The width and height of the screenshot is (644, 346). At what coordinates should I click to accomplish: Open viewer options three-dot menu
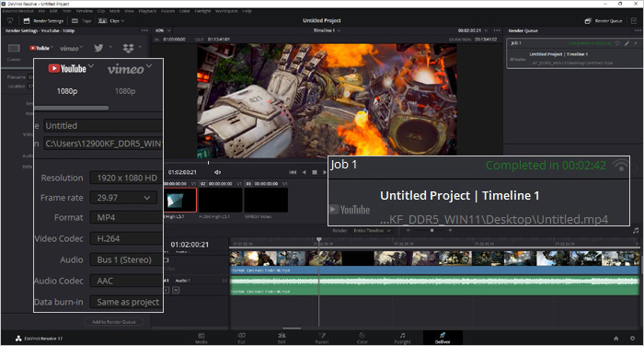[498, 30]
